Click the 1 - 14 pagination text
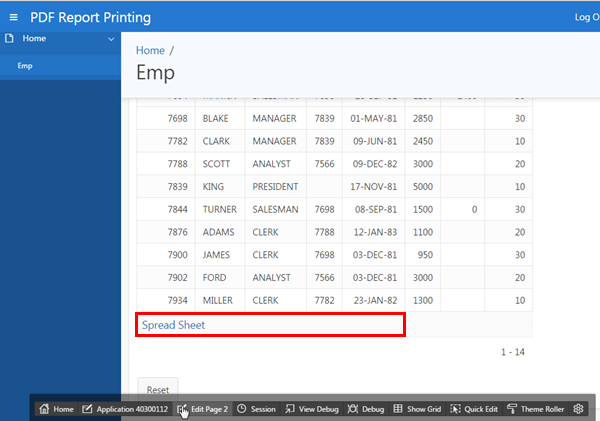The height and width of the screenshot is (421, 600). 513,352
